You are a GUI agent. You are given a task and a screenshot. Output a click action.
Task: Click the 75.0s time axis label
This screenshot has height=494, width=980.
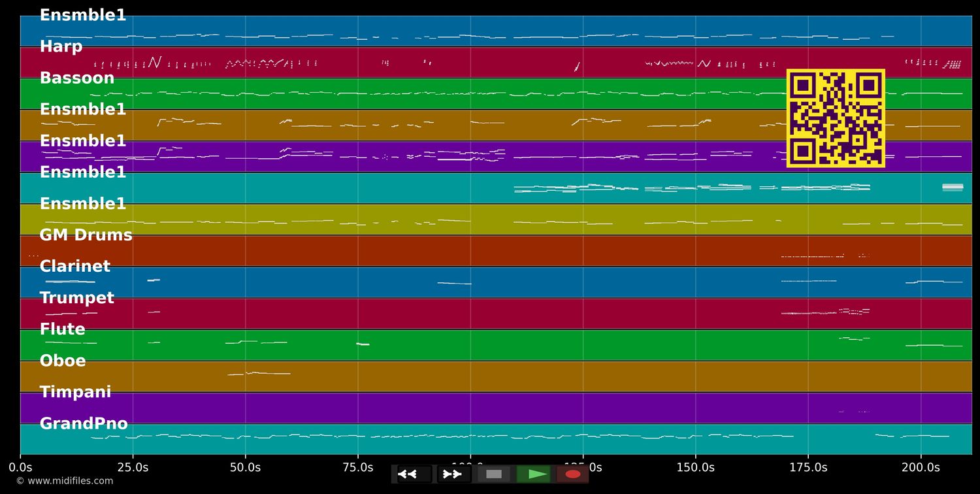point(358,468)
